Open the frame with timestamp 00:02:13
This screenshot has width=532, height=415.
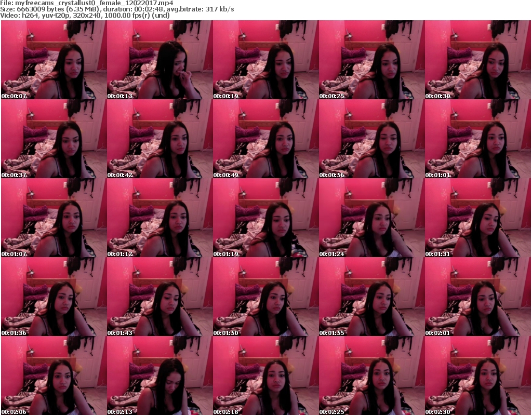point(160,376)
